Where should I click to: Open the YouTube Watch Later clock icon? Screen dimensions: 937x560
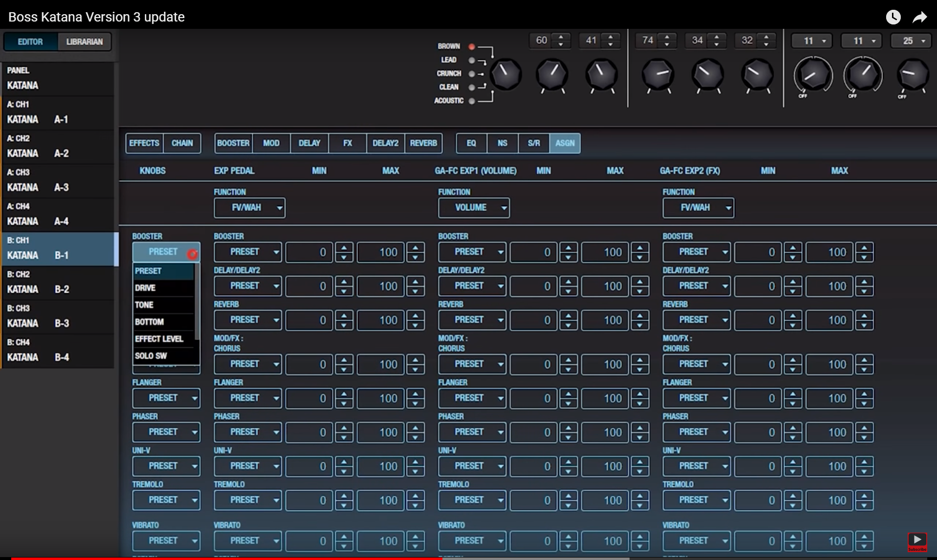(x=893, y=17)
